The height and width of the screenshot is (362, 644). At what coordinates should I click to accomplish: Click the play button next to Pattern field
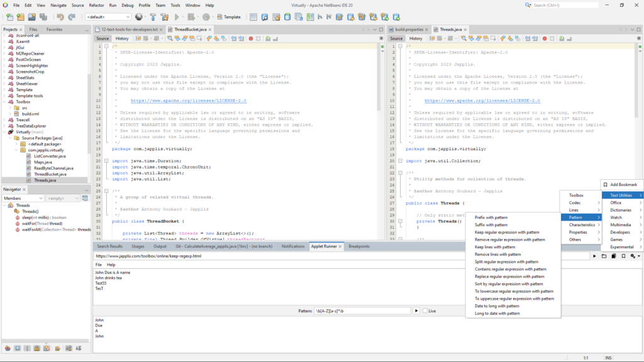pyautogui.click(x=416, y=311)
